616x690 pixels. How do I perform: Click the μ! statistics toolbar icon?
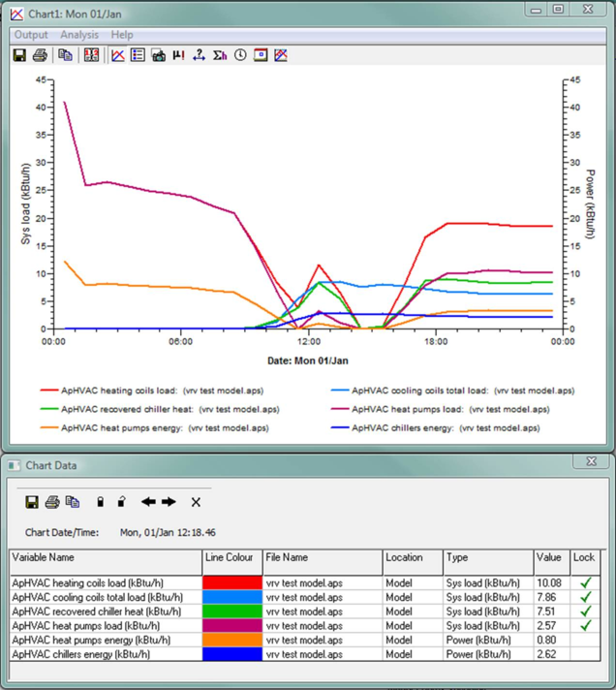pos(178,55)
